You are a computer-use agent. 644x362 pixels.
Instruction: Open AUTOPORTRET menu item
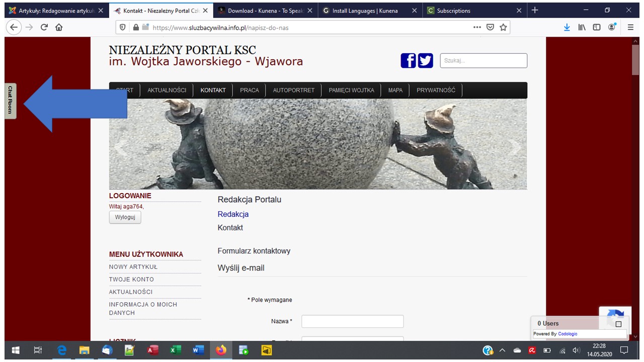[294, 90]
